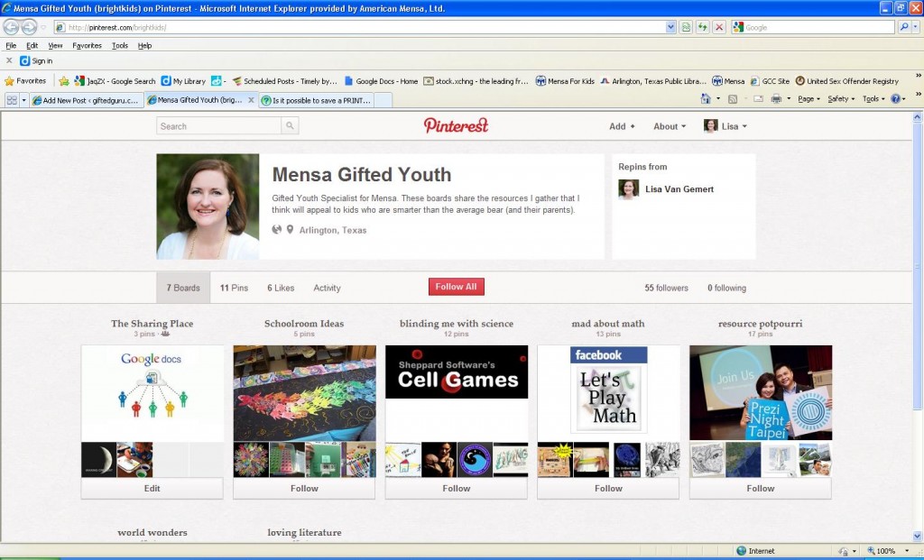
Task: Open the Lisa Van Gemert repins link
Action: click(x=679, y=189)
